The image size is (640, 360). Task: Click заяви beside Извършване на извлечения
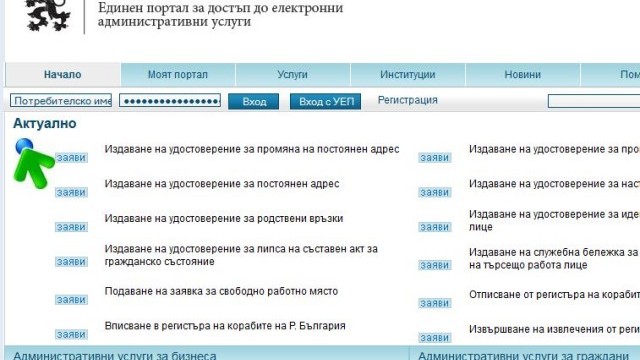tap(435, 338)
